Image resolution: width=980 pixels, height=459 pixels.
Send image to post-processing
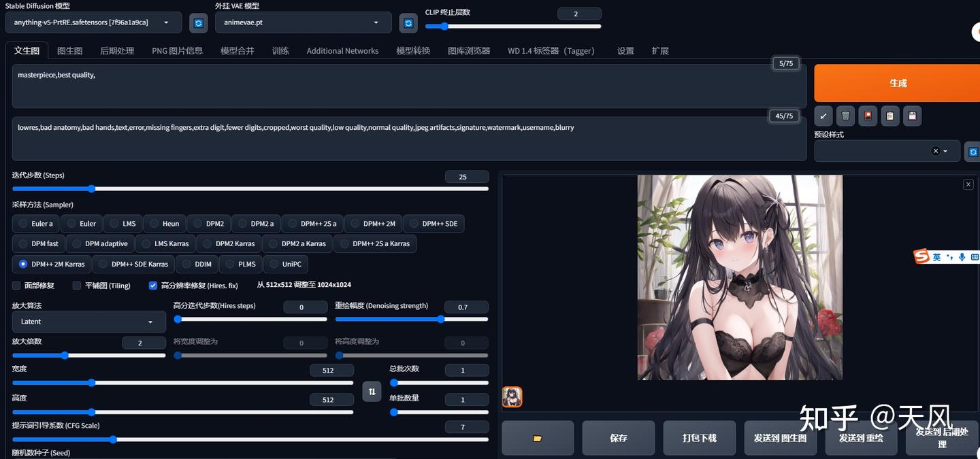[x=943, y=438]
